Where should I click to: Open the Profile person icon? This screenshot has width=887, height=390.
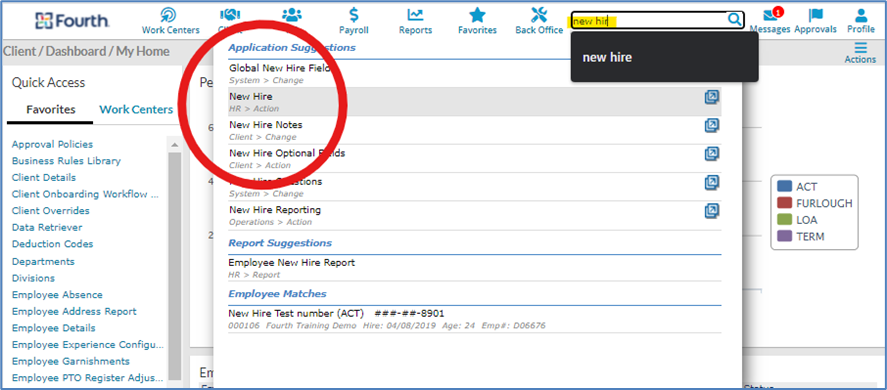tap(861, 15)
